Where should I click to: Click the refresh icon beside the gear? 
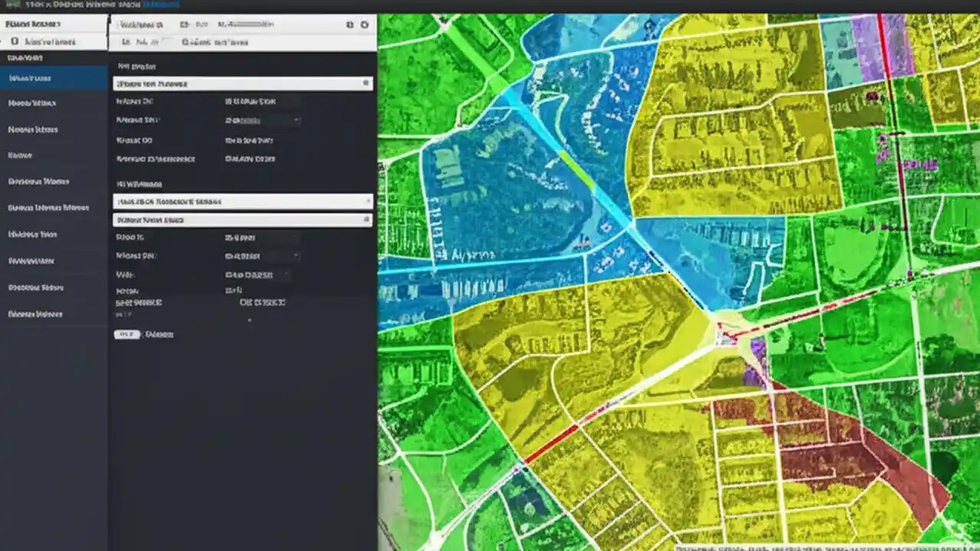[349, 24]
